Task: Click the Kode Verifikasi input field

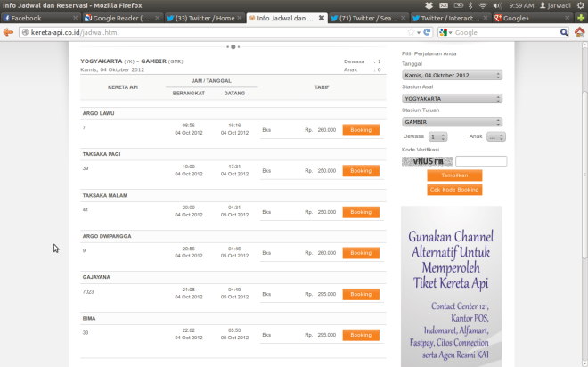Action: 481,161
